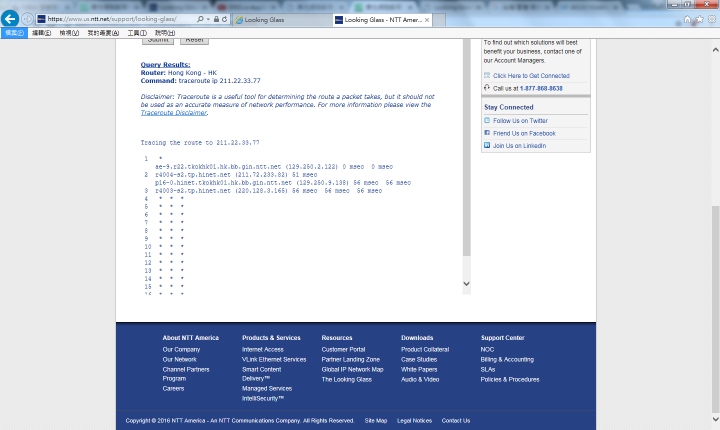Open SLAs footer link

pyautogui.click(x=488, y=370)
